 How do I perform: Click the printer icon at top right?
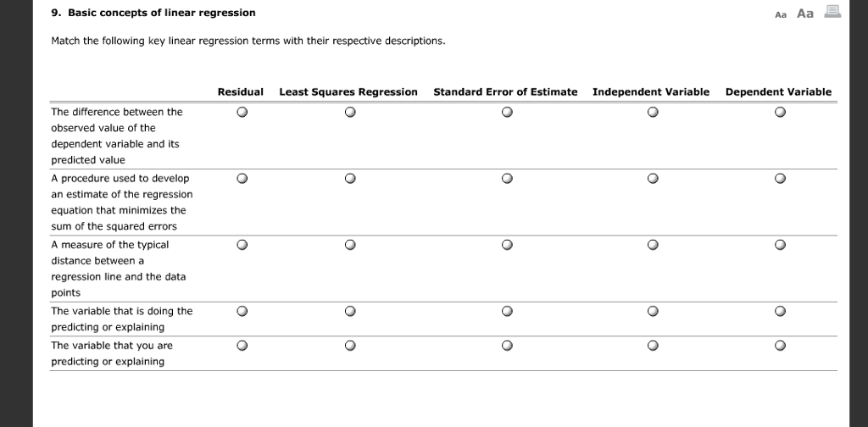click(x=832, y=11)
